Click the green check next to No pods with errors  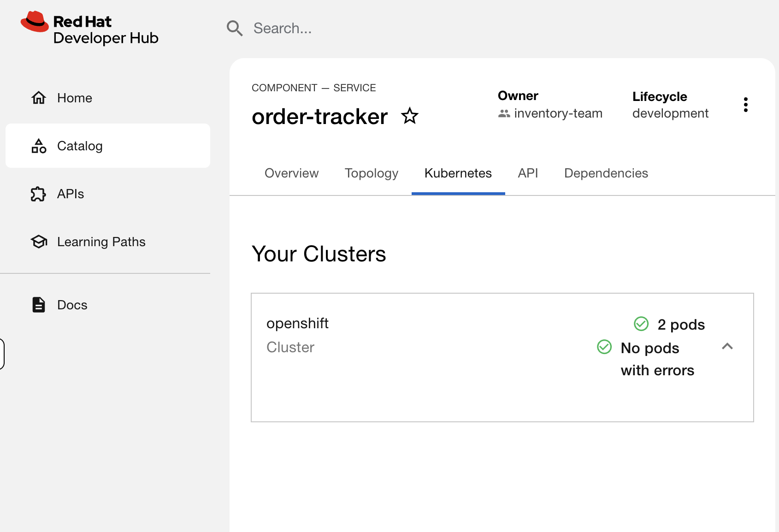coord(604,347)
